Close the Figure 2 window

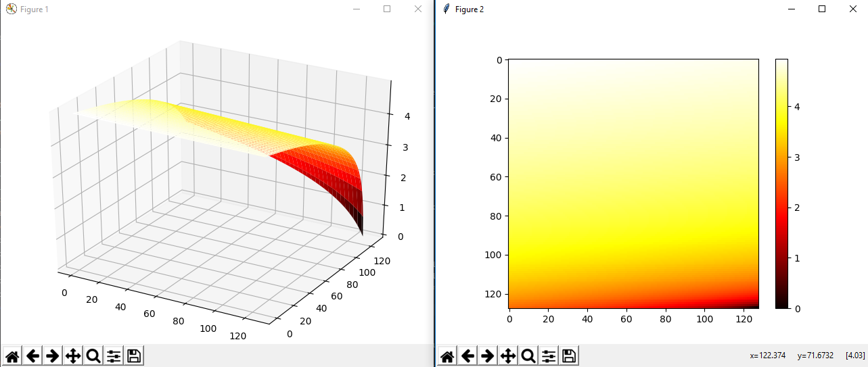pos(852,9)
